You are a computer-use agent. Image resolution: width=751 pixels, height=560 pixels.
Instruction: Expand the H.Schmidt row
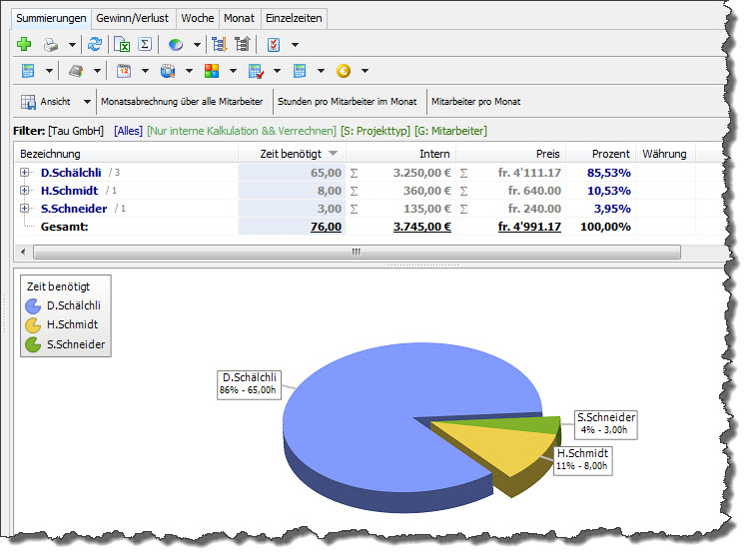pos(24,190)
